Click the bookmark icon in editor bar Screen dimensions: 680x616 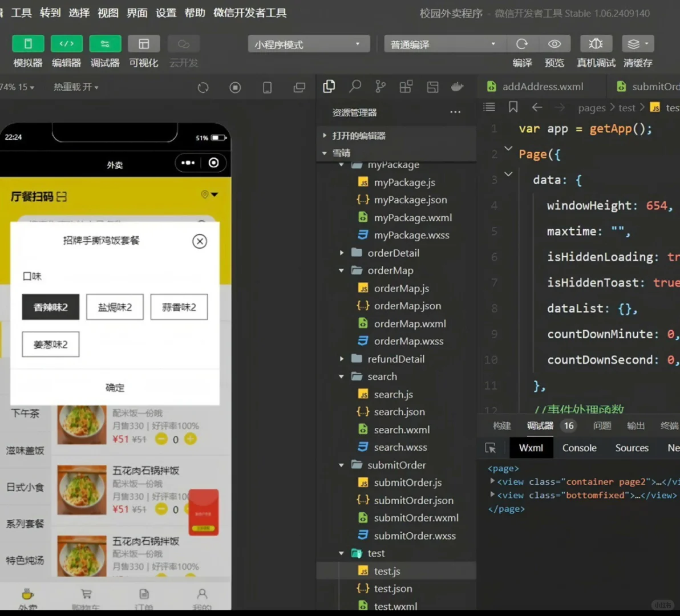pyautogui.click(x=513, y=107)
